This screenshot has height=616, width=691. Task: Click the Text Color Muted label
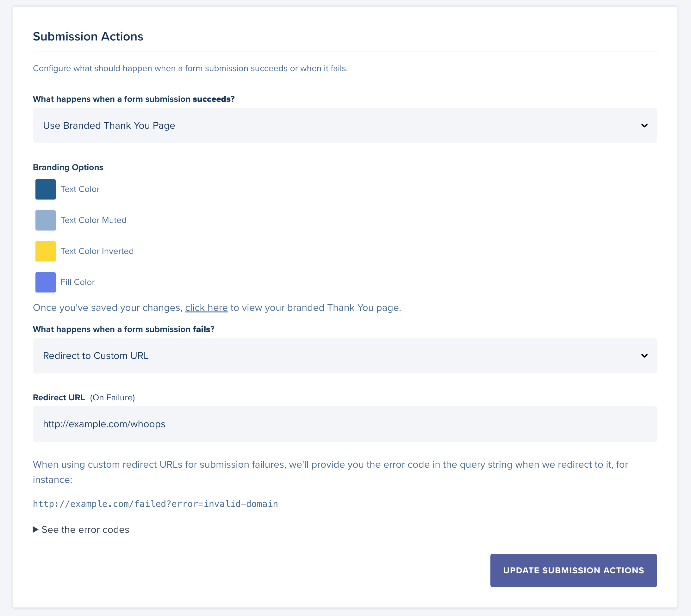coord(93,220)
